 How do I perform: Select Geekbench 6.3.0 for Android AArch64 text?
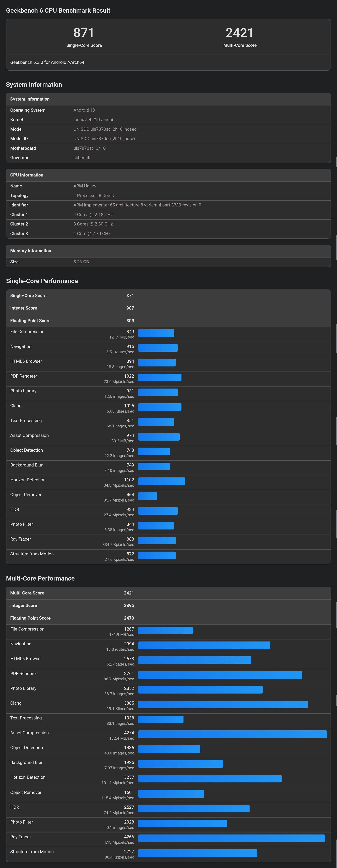(x=47, y=62)
